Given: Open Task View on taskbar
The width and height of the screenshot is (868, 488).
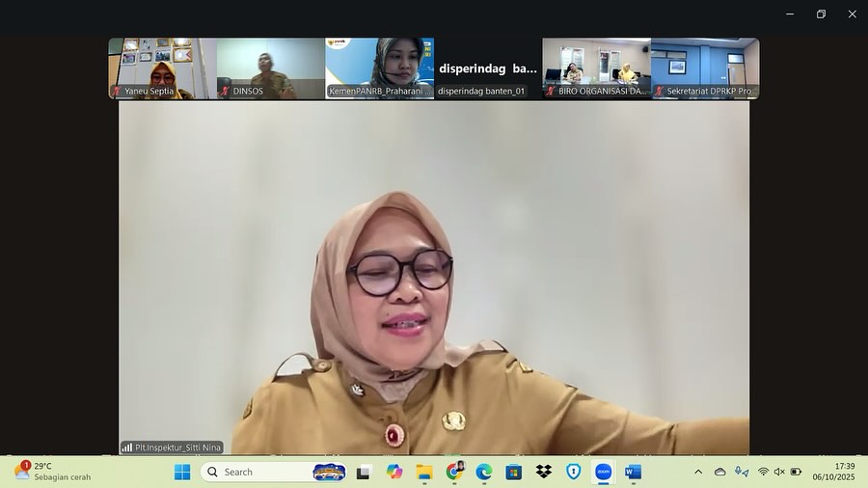Looking at the screenshot, I should tap(364, 472).
